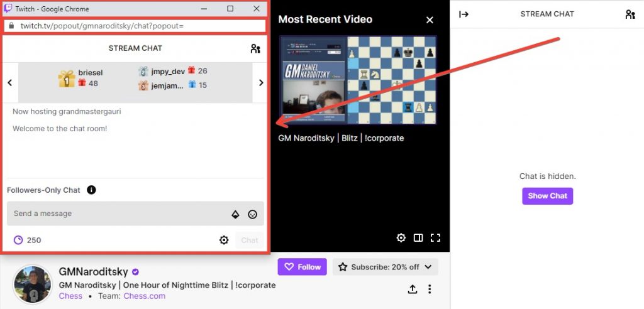Click the Followers-Only Chat info icon

(91, 190)
